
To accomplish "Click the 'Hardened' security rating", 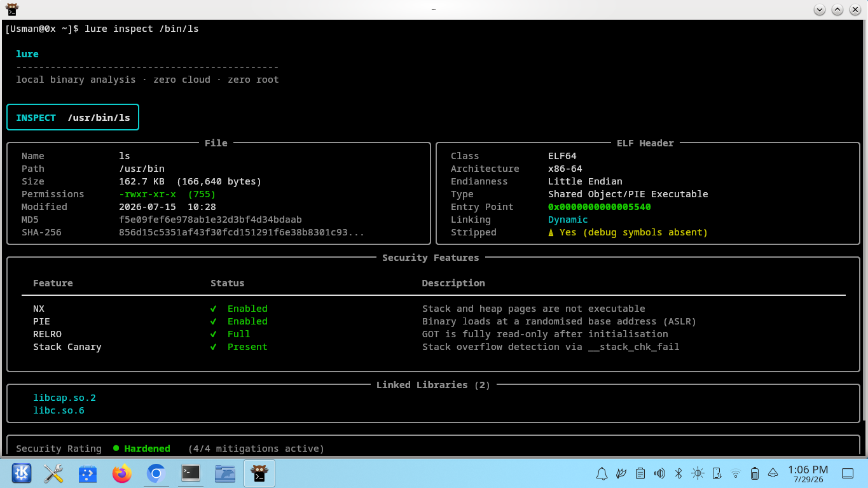I will pyautogui.click(x=148, y=449).
